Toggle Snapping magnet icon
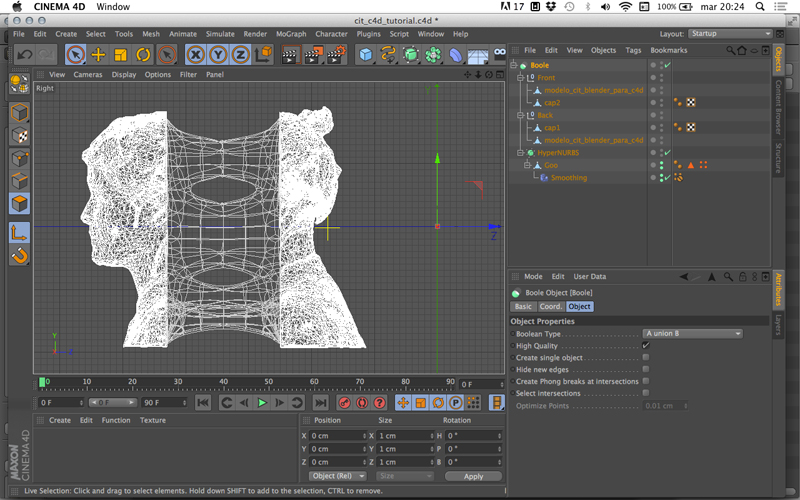The image size is (800, 500). [x=19, y=255]
